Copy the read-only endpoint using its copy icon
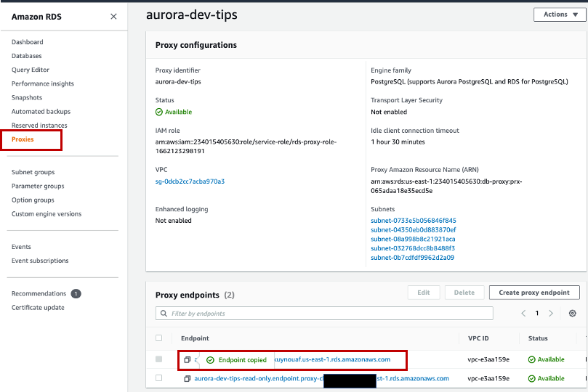The image size is (588, 392). [x=187, y=378]
